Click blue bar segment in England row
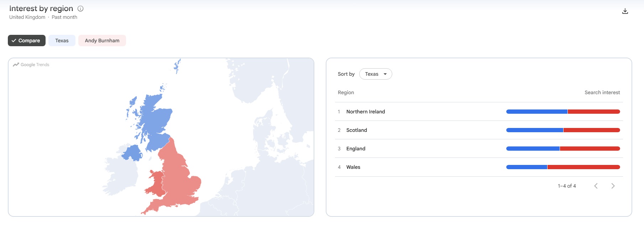Image resolution: width=644 pixels, height=236 pixels. point(533,149)
